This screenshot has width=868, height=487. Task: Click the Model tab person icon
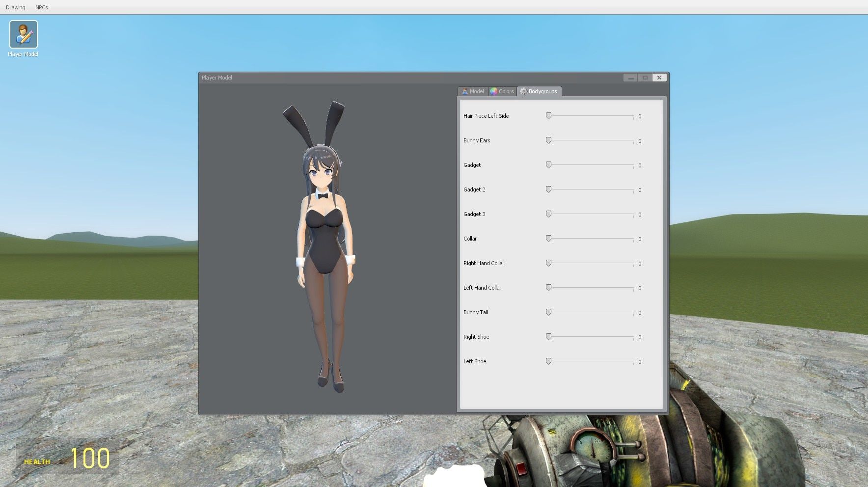(x=465, y=91)
